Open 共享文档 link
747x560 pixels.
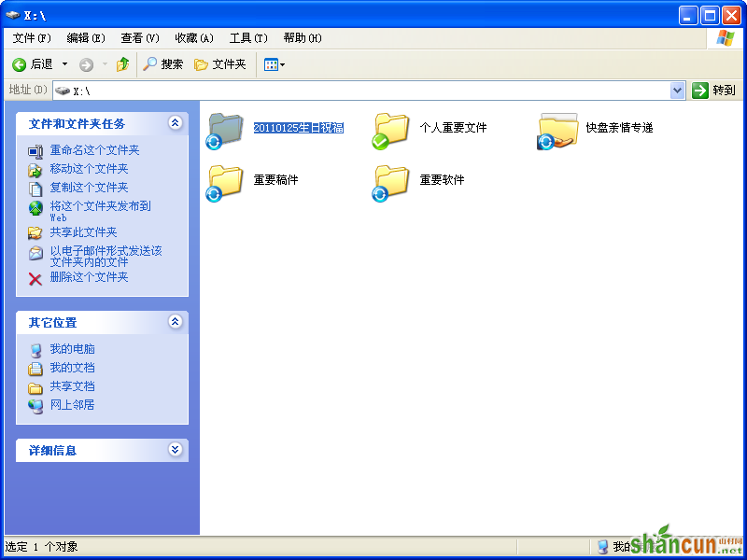[72, 385]
